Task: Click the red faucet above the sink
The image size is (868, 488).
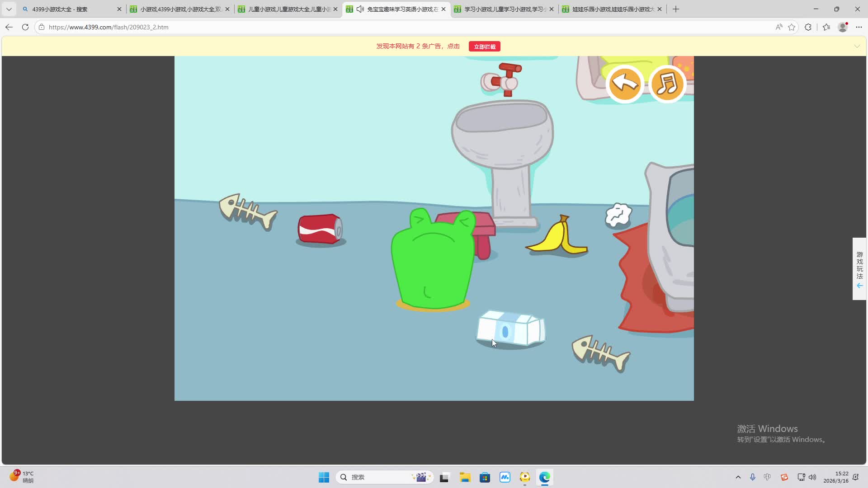Action: coord(503,80)
